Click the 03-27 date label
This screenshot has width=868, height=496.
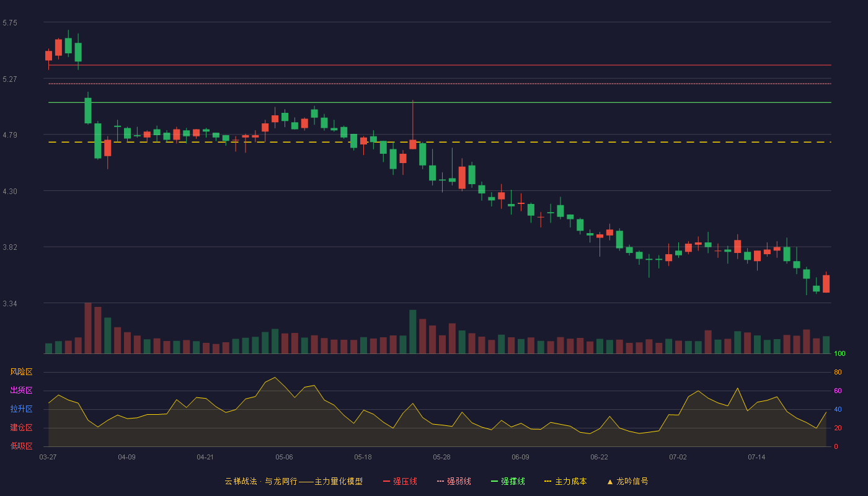48,457
